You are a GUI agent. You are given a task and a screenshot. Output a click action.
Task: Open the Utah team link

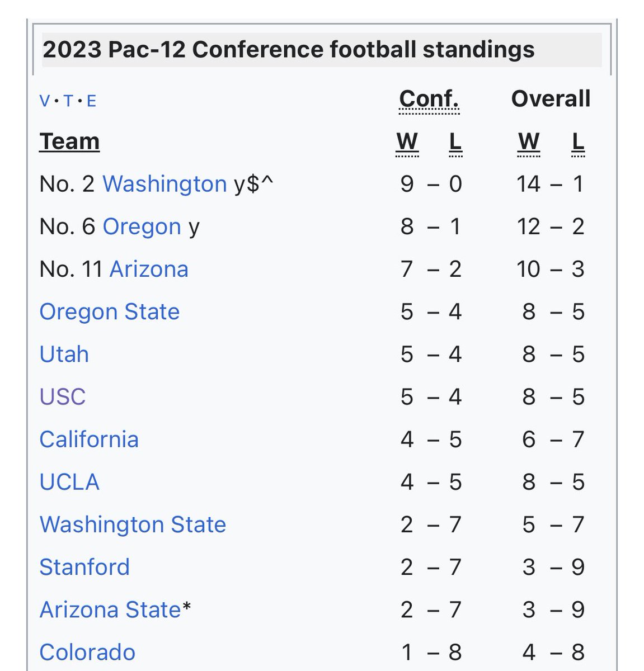(64, 354)
